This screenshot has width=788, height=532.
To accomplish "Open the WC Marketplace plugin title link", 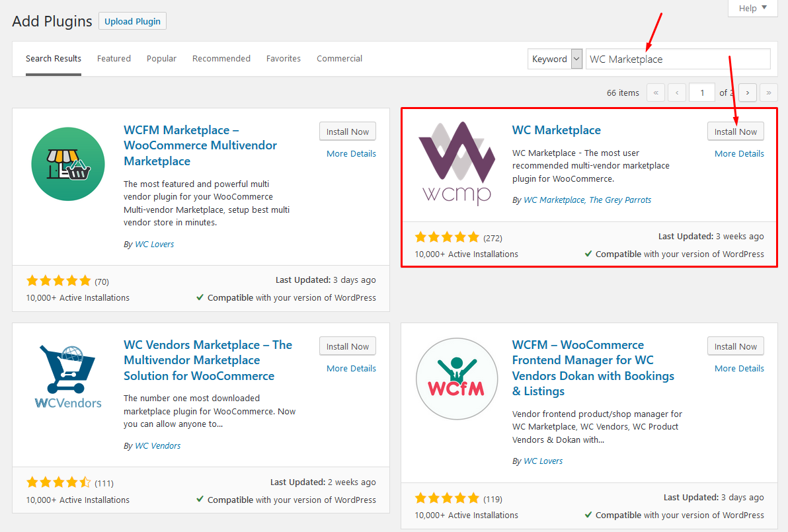I will point(557,130).
